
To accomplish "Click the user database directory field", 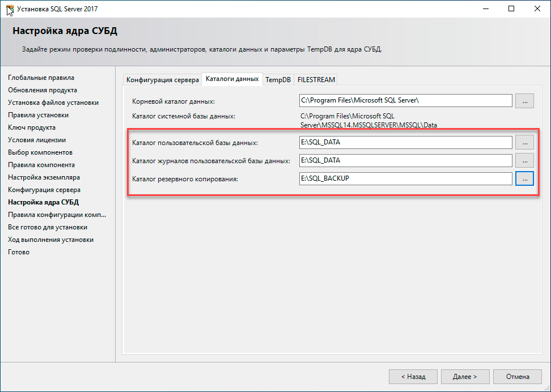I will click(405, 142).
